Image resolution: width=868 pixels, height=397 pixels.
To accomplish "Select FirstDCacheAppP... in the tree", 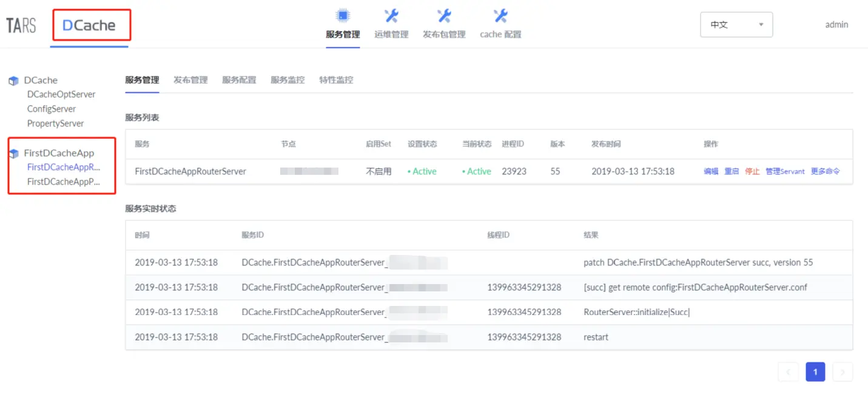I will coord(64,182).
